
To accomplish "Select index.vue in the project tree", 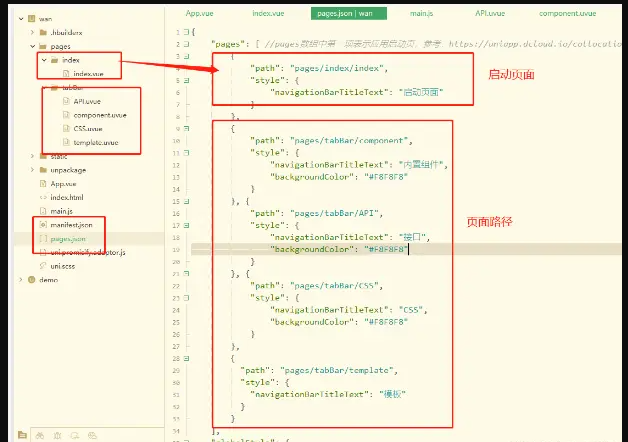I will click(88, 74).
